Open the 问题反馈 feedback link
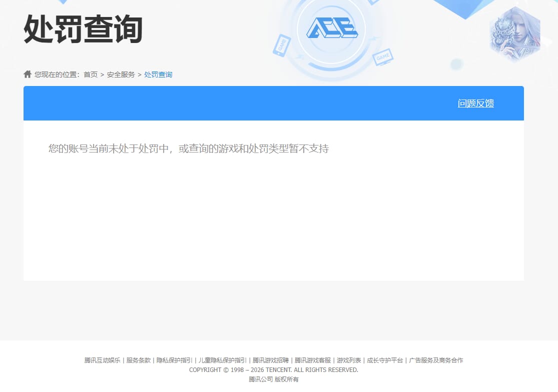Image resolution: width=558 pixels, height=392 pixels. (x=475, y=103)
